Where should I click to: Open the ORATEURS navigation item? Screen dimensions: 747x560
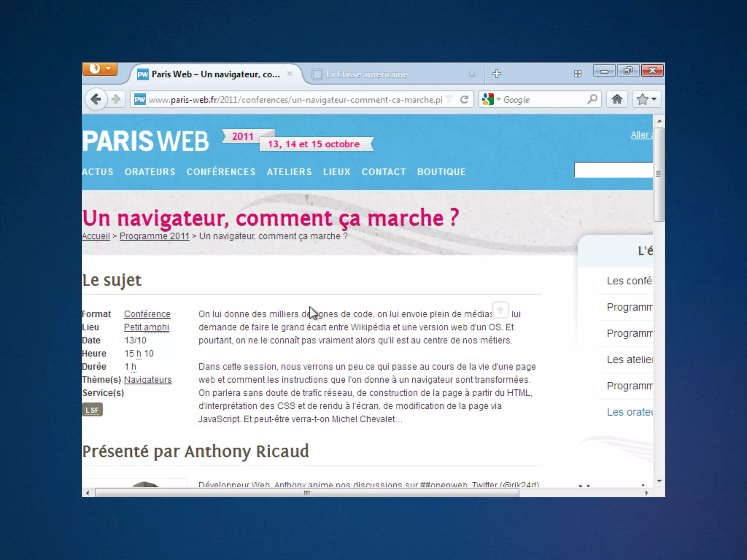150,172
